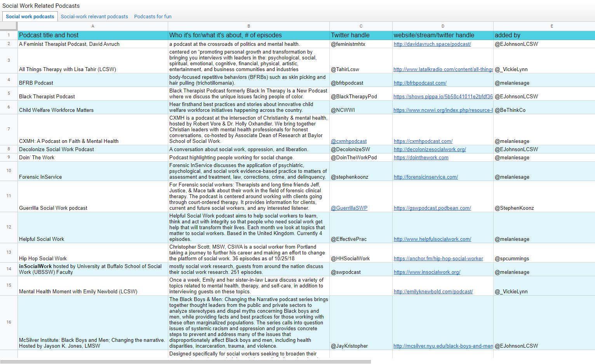This screenshot has width=595, height=364.
Task: Select row 12 header
Action: [x=9, y=227]
